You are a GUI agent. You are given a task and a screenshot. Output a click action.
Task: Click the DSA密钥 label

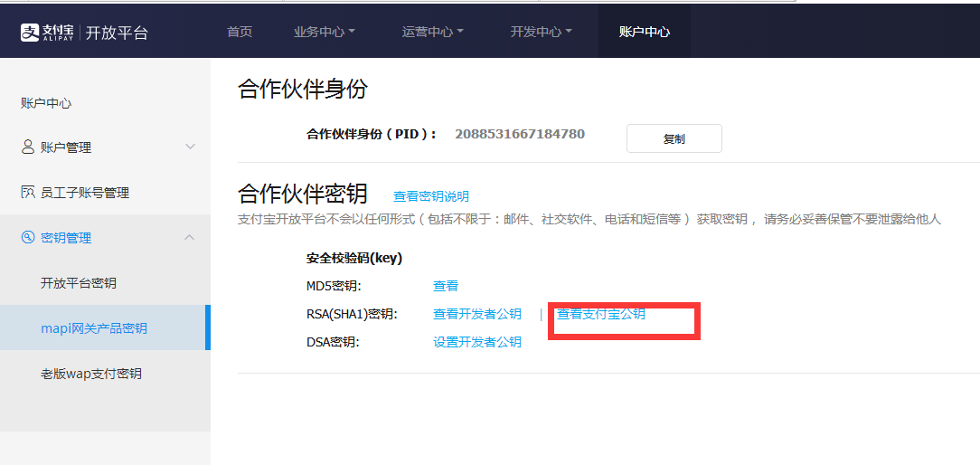click(333, 342)
